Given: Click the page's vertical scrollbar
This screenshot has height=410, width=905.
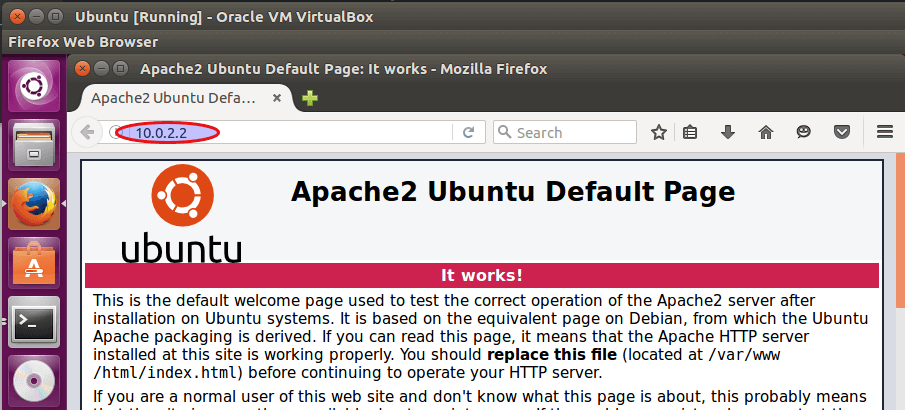Looking at the screenshot, I should [900, 280].
